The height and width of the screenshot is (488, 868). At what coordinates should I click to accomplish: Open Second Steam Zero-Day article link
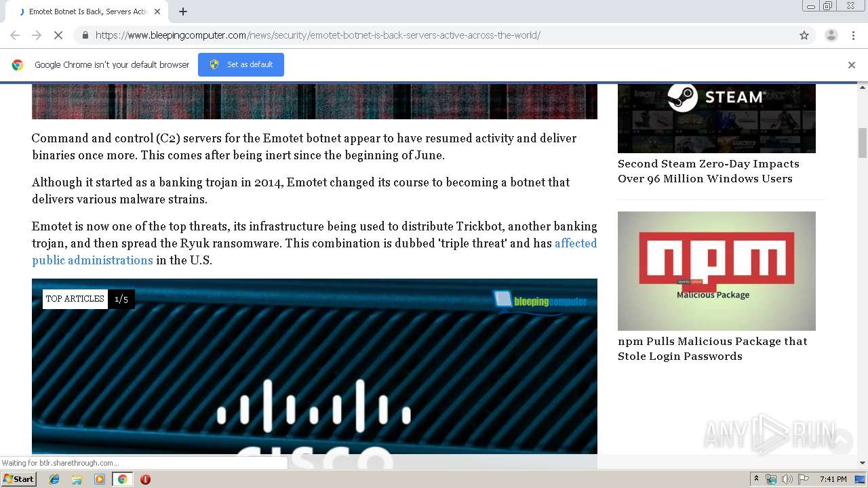click(x=709, y=171)
